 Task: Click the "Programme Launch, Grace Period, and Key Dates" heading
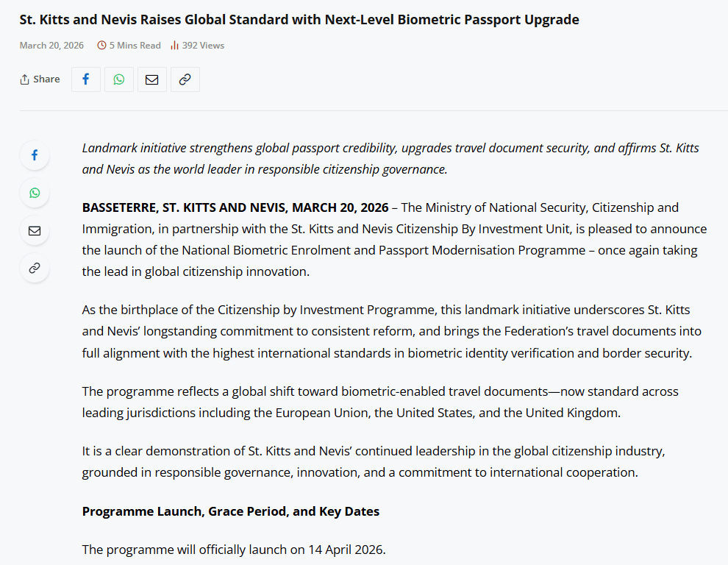pyautogui.click(x=231, y=511)
